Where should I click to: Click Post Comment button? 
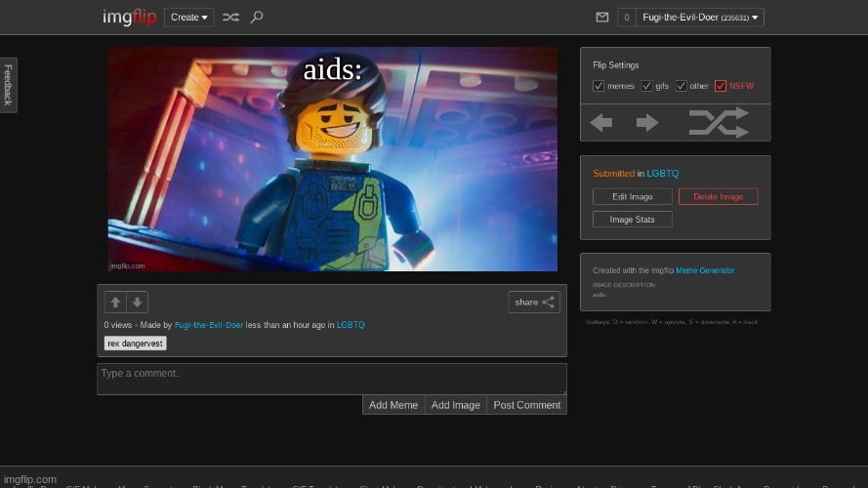tap(526, 405)
